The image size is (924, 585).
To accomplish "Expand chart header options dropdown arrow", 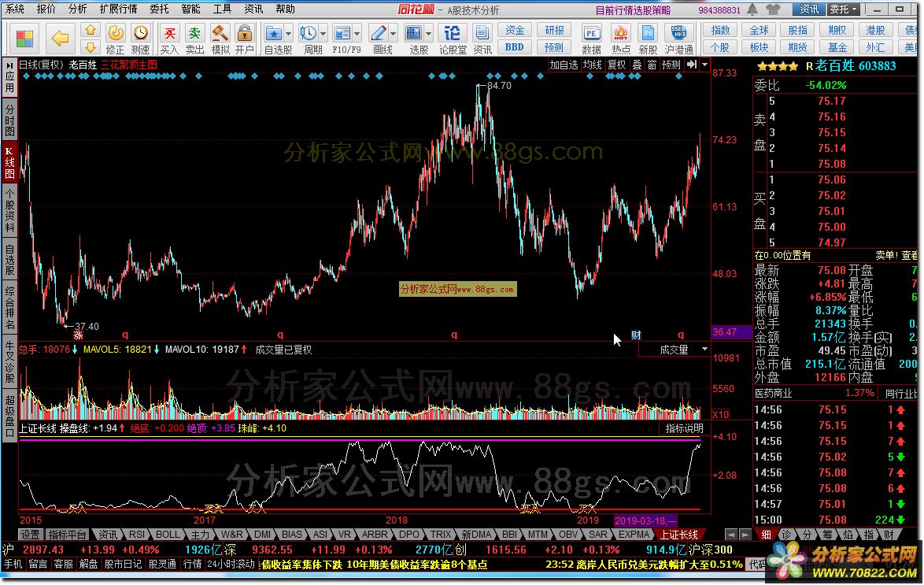I will pyautogui.click(x=704, y=65).
